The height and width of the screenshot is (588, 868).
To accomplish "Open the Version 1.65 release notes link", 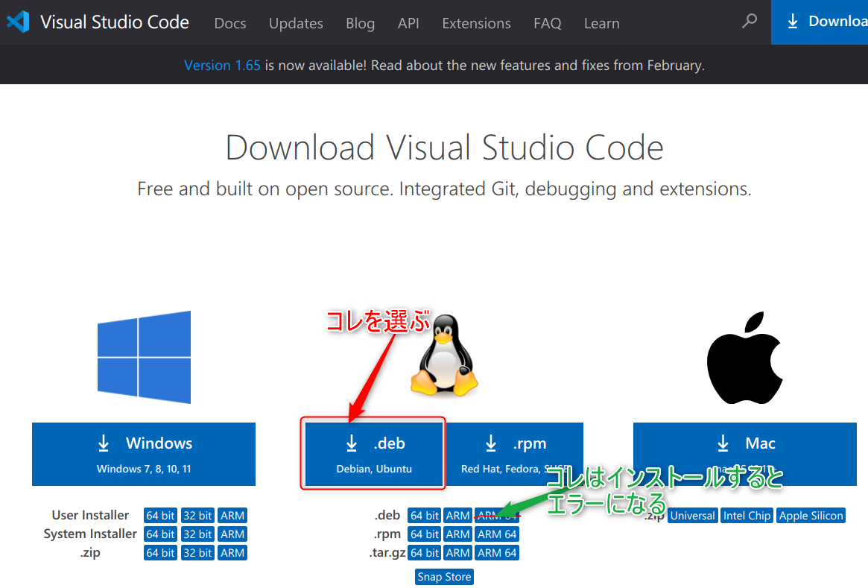I will point(222,66).
